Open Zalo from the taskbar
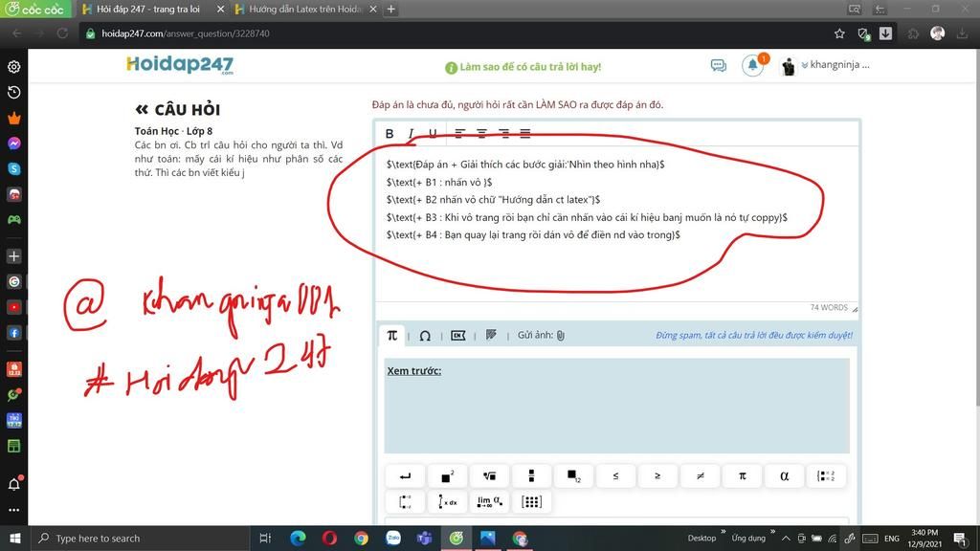Image resolution: width=980 pixels, height=551 pixels. coord(393,538)
